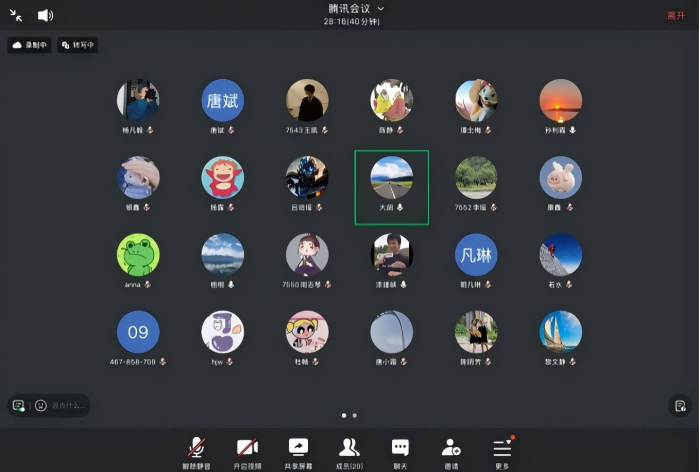Select 唐斌's blue avatar tile
The image size is (700, 472).
[x=223, y=101]
